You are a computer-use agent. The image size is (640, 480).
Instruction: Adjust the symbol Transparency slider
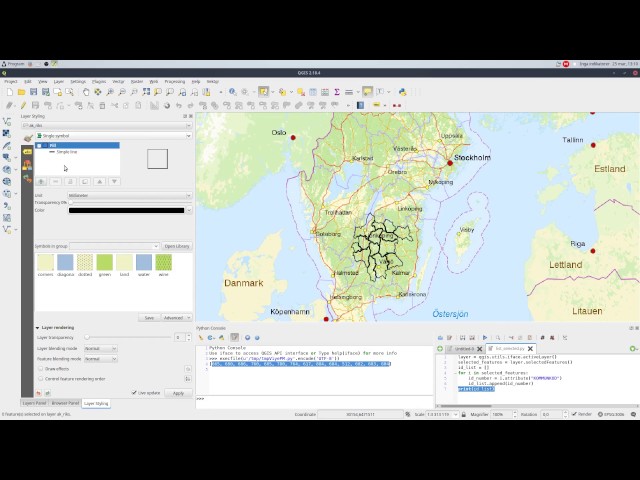click(71, 202)
